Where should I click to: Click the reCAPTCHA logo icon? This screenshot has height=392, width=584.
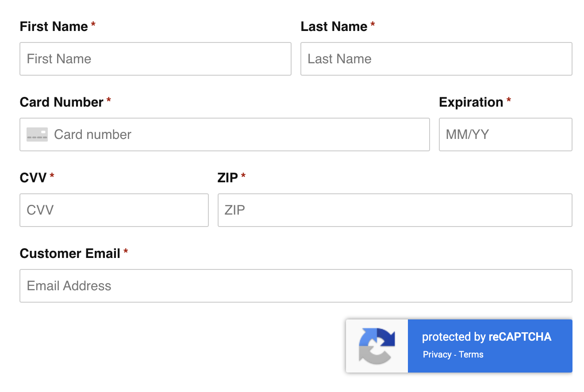coord(377,346)
